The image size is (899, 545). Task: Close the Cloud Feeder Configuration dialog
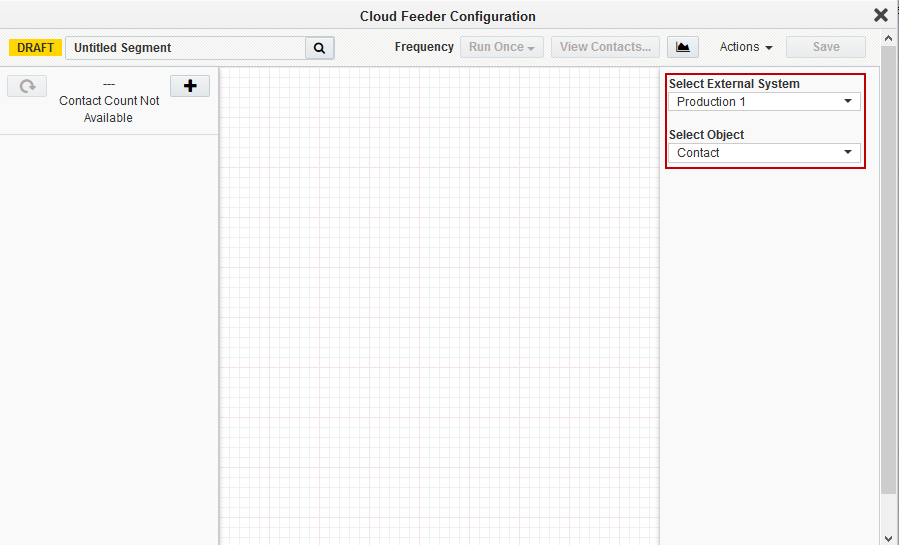[x=881, y=15]
